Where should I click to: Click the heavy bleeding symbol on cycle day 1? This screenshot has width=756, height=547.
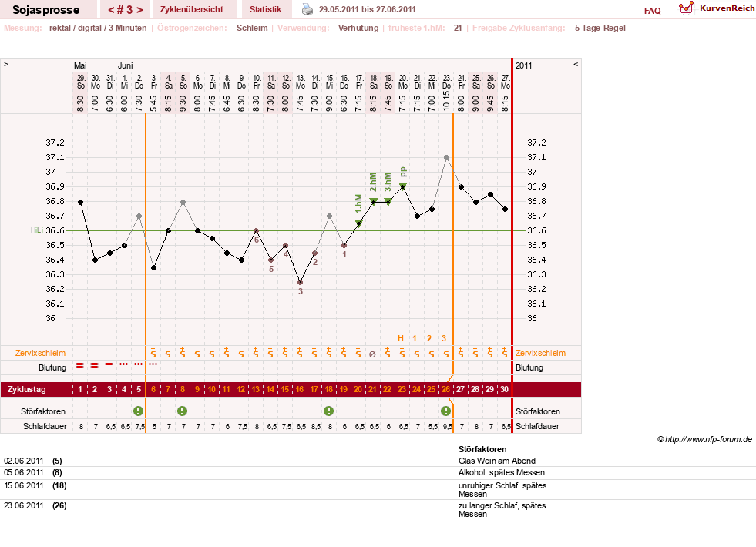coord(80,366)
